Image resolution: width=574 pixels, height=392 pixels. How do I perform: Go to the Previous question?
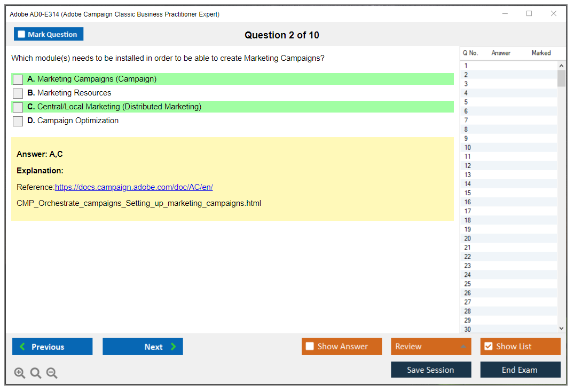point(52,347)
